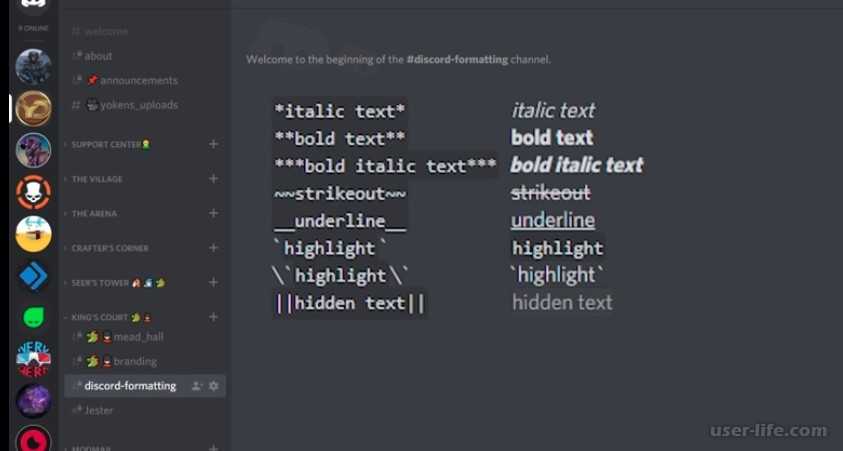The image size is (843, 451).
Task: Reveal the hidden text spoiler
Action: [x=562, y=302]
